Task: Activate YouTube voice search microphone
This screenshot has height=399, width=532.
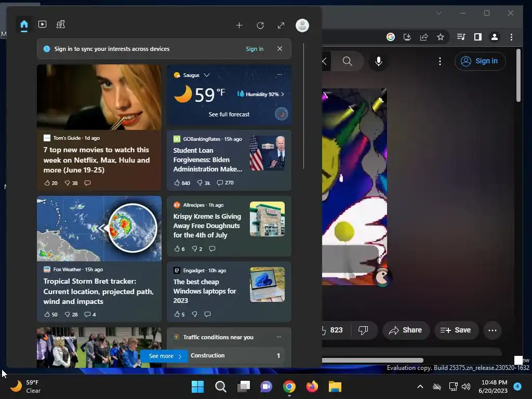Action: pyautogui.click(x=379, y=61)
